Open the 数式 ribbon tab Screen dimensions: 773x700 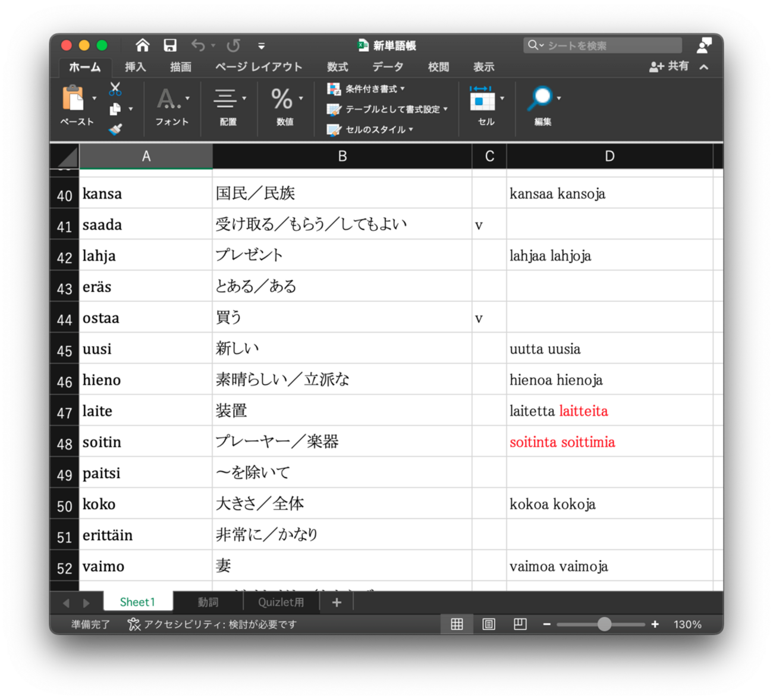(x=337, y=67)
